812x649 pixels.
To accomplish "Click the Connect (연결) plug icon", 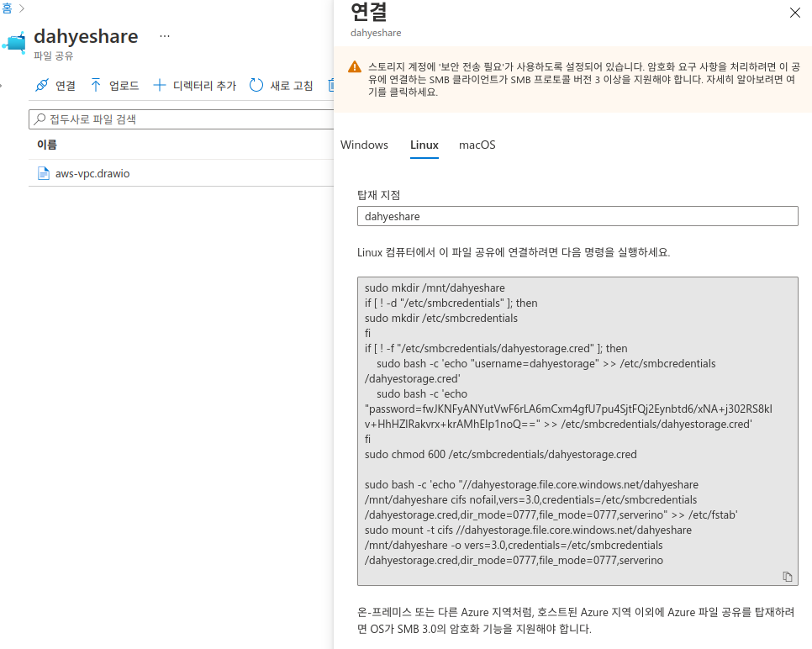I will click(x=42, y=85).
